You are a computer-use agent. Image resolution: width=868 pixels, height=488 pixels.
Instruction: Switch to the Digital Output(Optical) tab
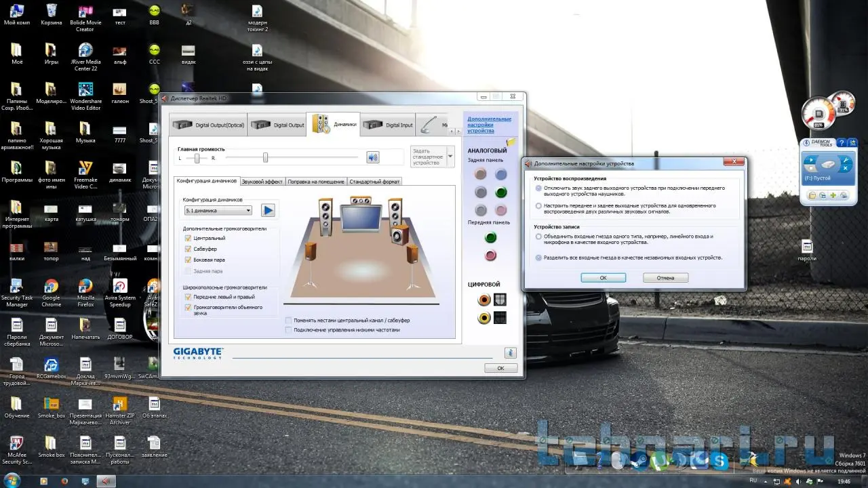208,125
